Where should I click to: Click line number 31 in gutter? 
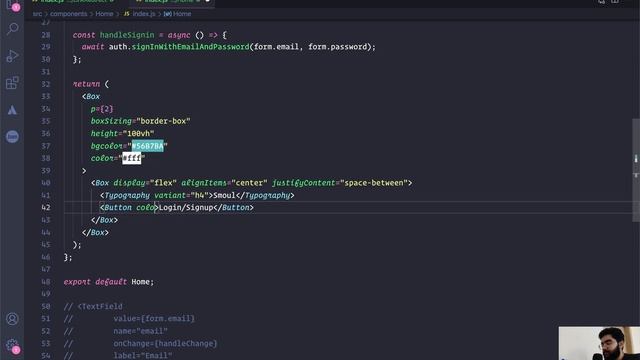(46, 72)
